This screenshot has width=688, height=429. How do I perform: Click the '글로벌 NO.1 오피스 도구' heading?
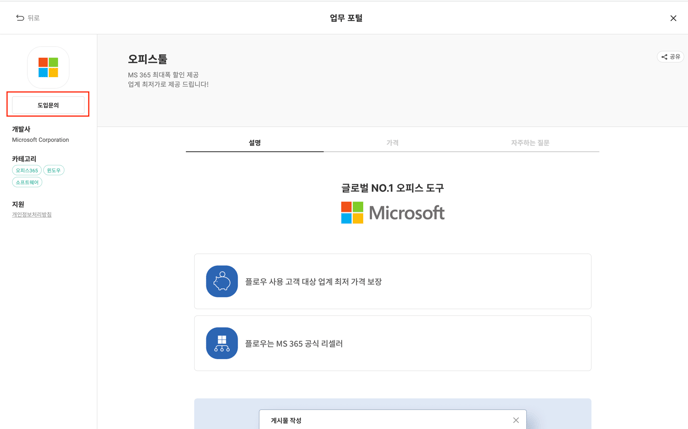(393, 188)
